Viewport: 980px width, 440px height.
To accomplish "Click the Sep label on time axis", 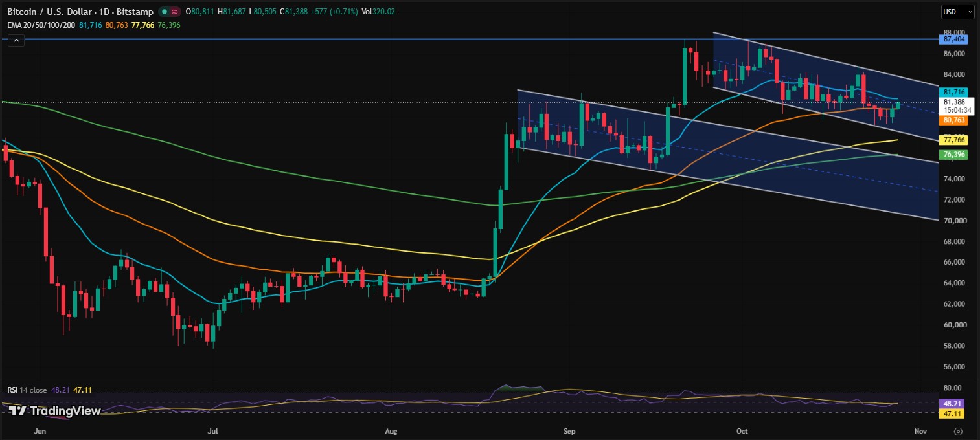I will (x=569, y=431).
